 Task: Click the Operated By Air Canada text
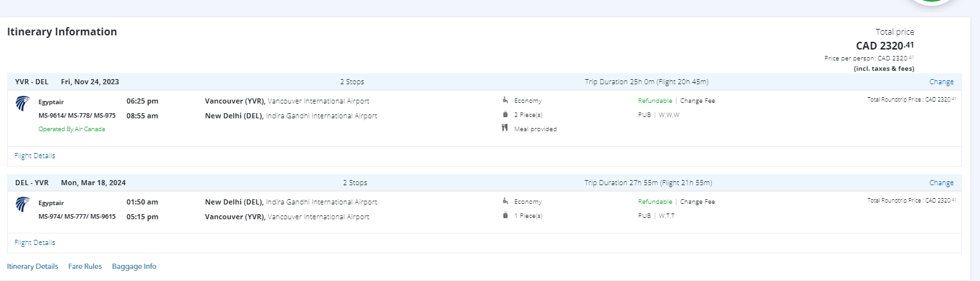71,129
